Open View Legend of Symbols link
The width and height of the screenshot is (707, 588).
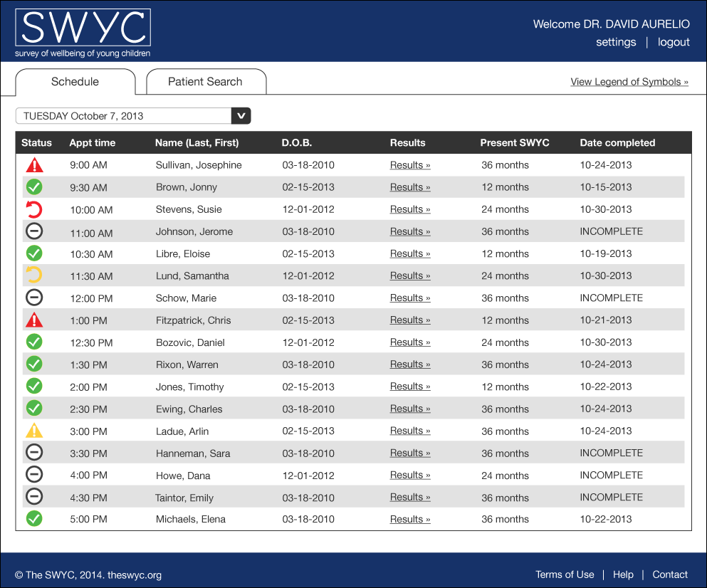(x=629, y=82)
